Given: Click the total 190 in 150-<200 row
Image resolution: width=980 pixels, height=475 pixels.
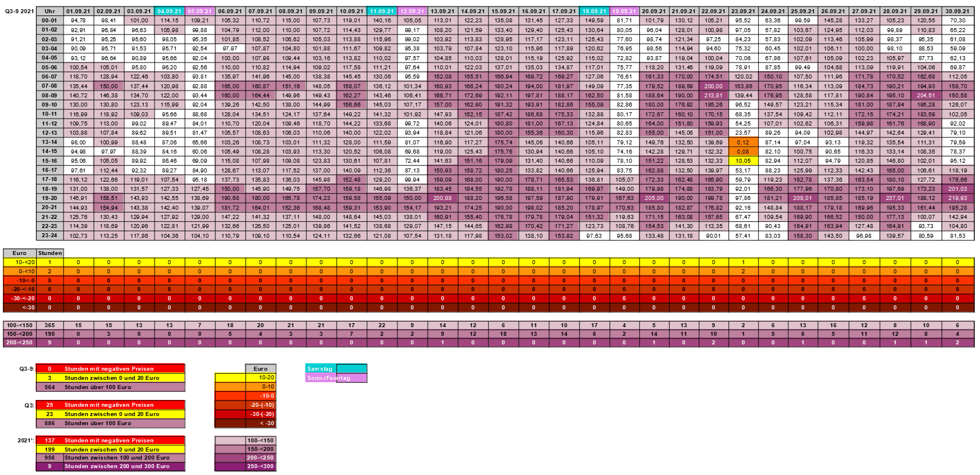Looking at the screenshot, I should click(x=50, y=334).
